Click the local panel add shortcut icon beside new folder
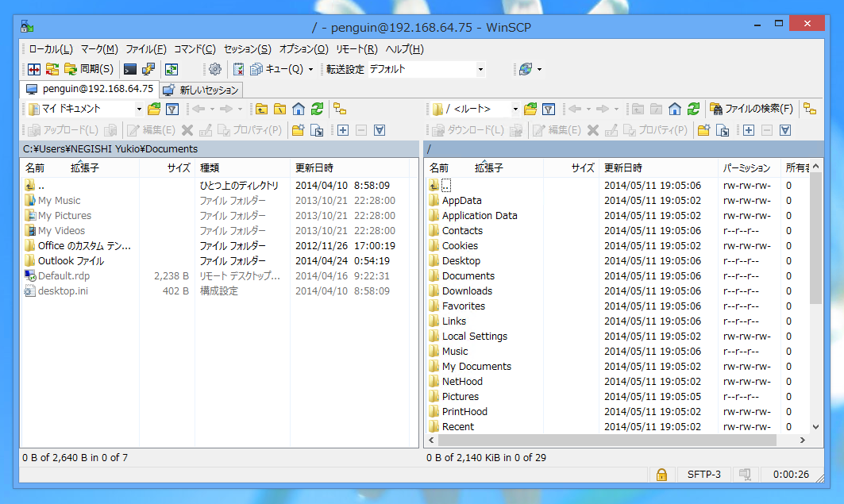The image size is (844, 504). (x=317, y=130)
